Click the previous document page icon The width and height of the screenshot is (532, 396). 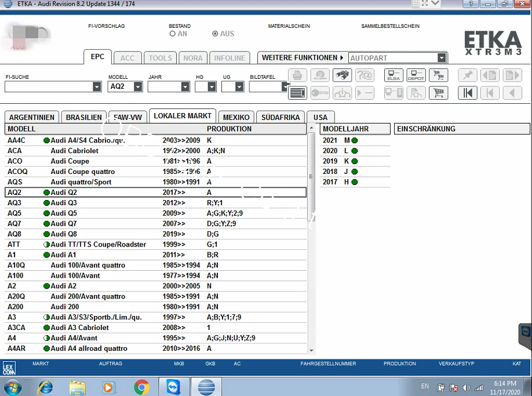(x=490, y=75)
